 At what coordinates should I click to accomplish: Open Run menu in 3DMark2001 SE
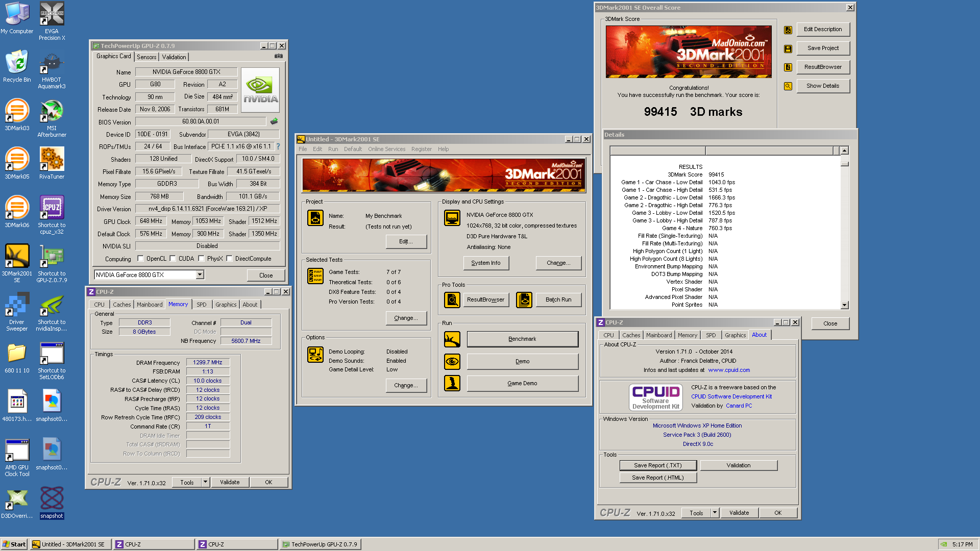[x=333, y=149]
